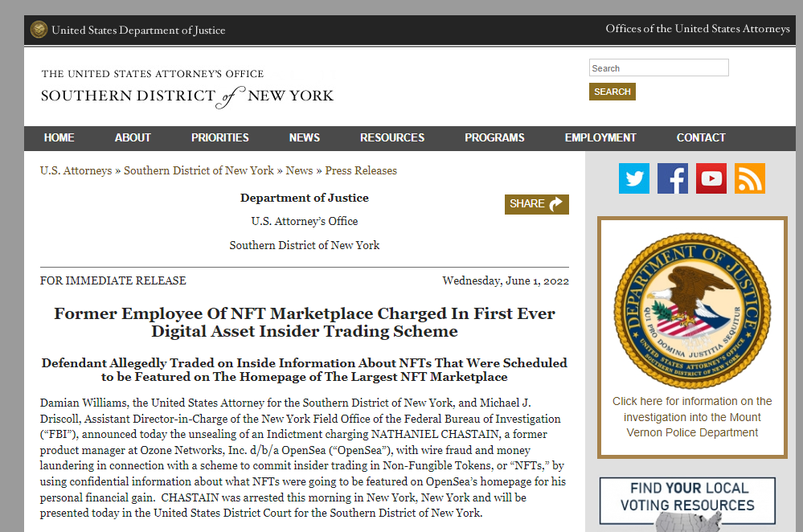Go to U.S. Attorneys breadcrumb
The height and width of the screenshot is (532, 803).
(76, 170)
